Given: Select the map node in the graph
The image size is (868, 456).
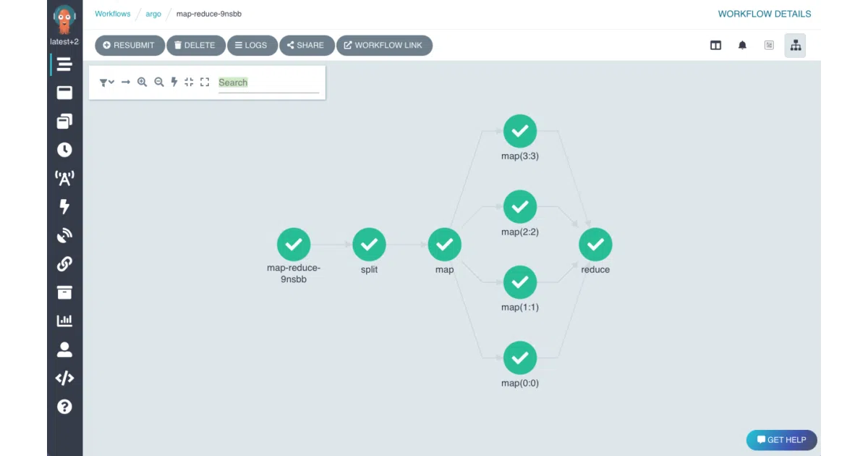Looking at the screenshot, I should (445, 245).
